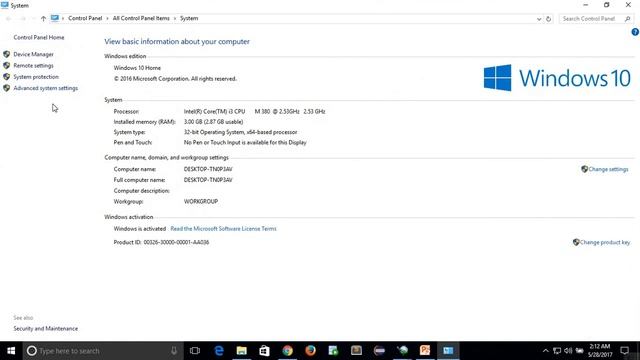Click shield icon beside Advanced system settings

(7, 88)
